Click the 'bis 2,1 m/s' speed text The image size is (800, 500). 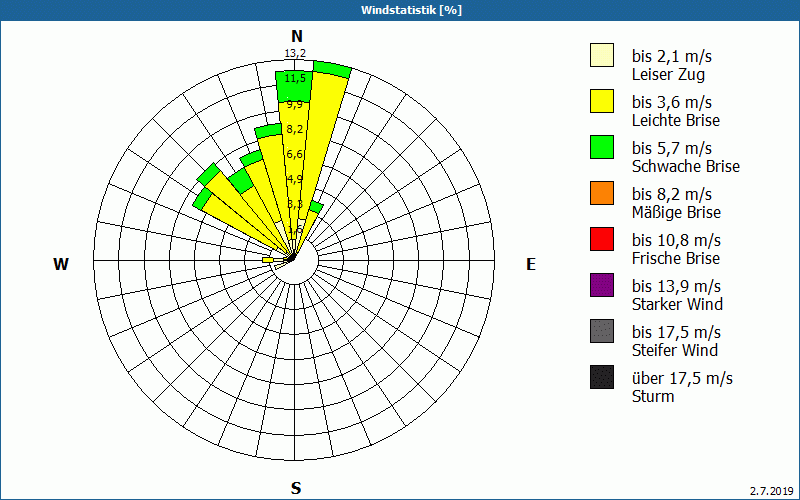[x=672, y=56]
